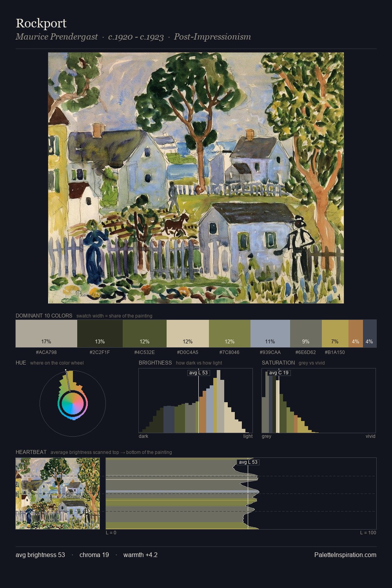Screen dimensions: 392x588
Task: Click the SATURATION section heading
Action: (x=278, y=363)
